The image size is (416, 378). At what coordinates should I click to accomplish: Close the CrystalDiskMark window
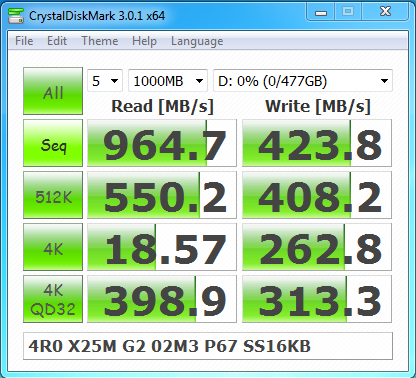point(385,12)
